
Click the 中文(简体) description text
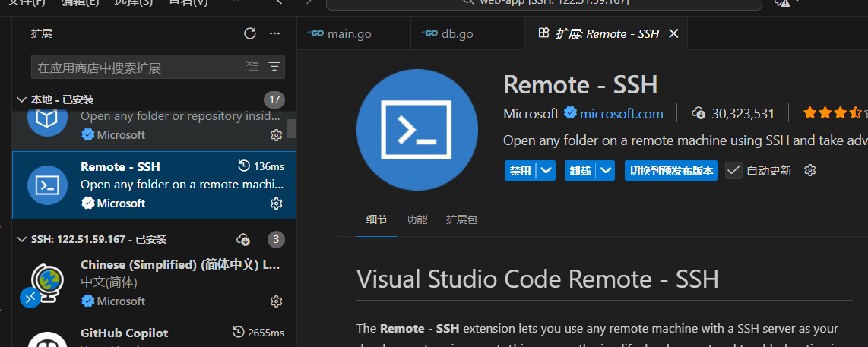pos(109,282)
